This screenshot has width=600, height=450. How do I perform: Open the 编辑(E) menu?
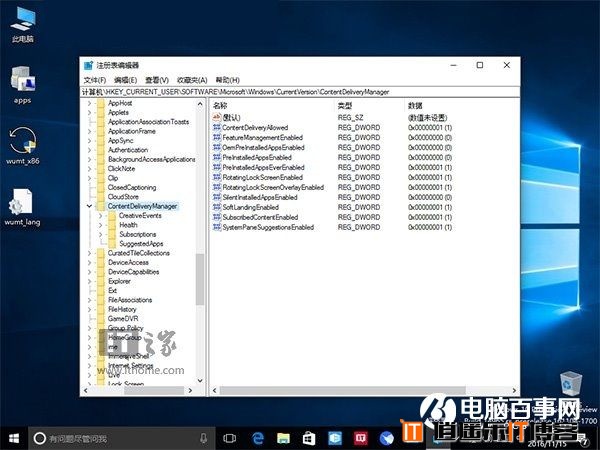(126, 80)
